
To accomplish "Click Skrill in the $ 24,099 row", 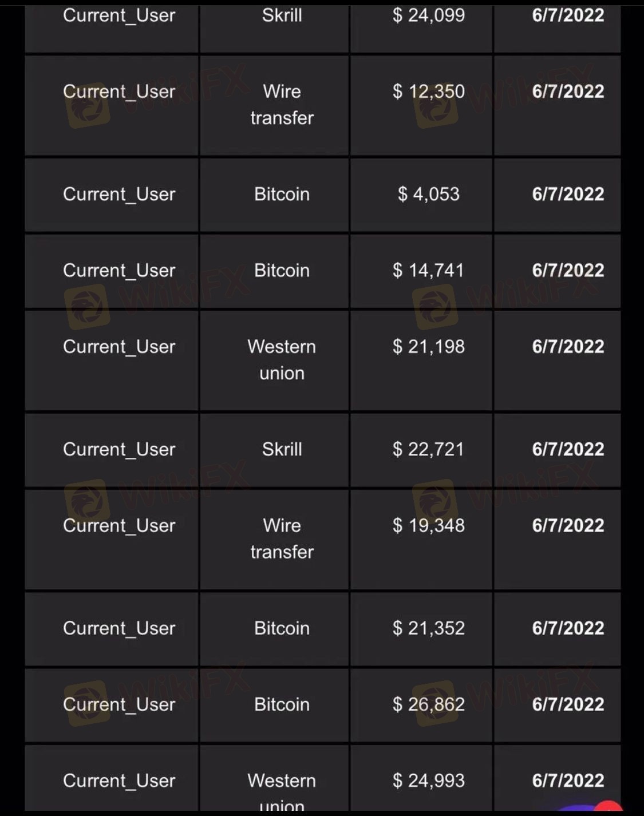I will [282, 15].
